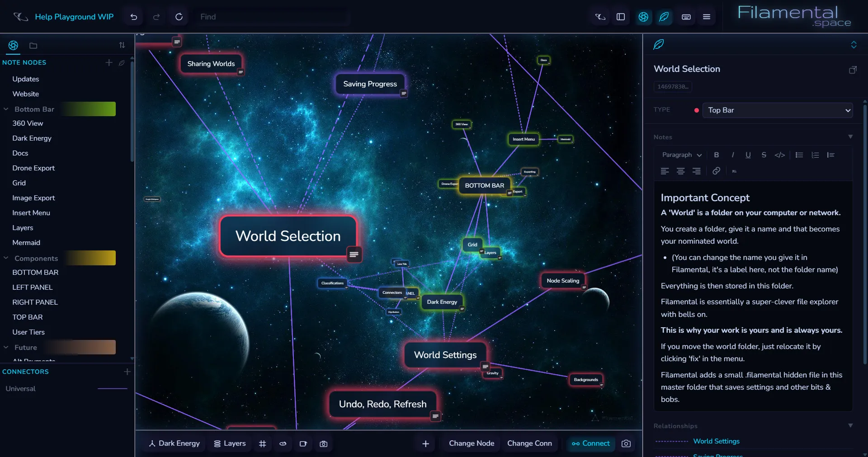Toggle the aperture icon button in the top bar
The width and height of the screenshot is (868, 457).
(x=643, y=17)
